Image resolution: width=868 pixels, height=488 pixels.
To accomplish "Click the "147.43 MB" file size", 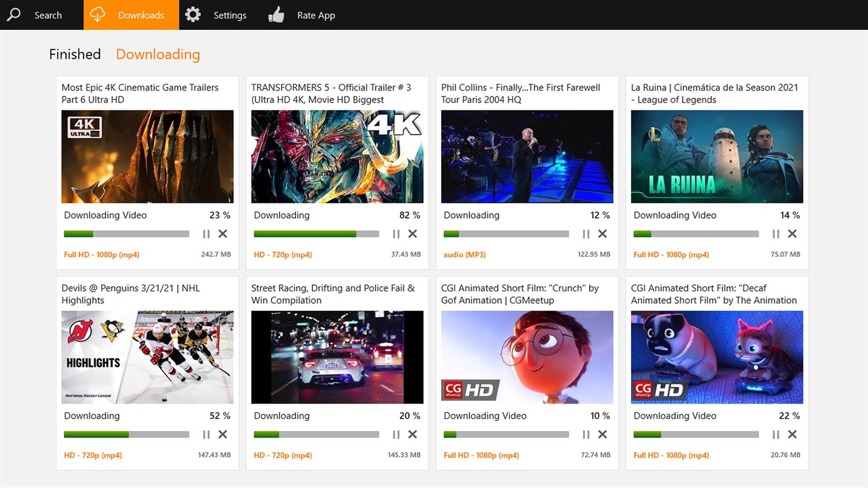I will pyautogui.click(x=214, y=455).
